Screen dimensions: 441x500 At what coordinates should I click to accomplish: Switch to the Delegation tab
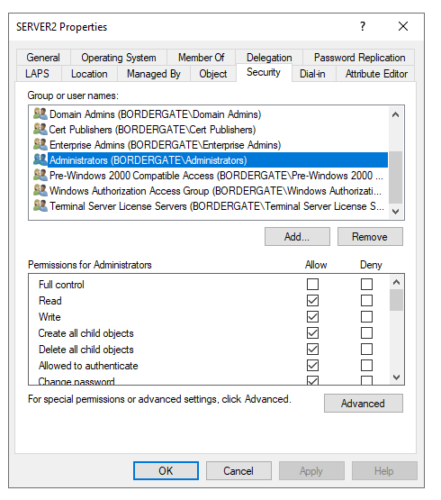click(269, 57)
